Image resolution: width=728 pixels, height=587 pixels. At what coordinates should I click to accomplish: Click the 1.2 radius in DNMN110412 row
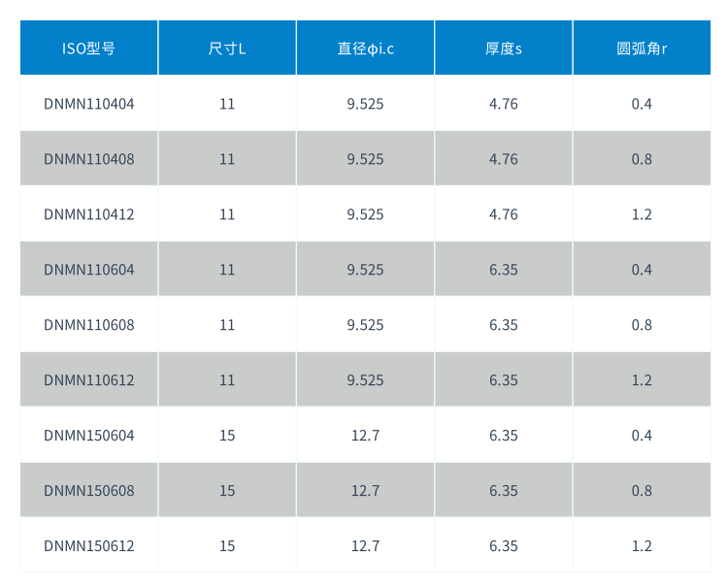[x=642, y=213]
